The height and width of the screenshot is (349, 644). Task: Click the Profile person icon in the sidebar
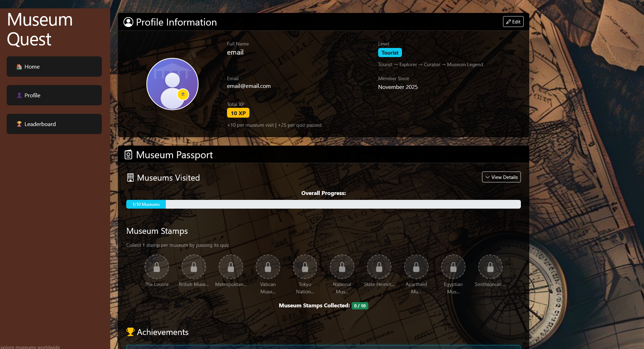pyautogui.click(x=19, y=95)
